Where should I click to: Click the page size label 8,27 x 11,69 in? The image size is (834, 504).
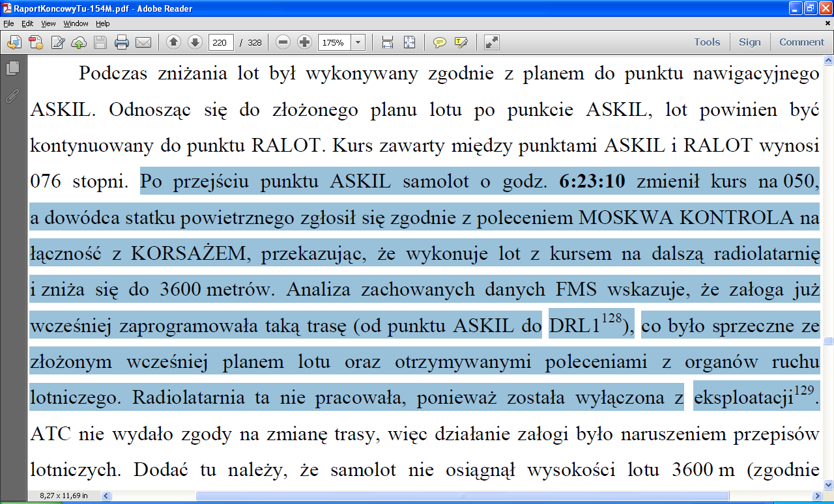[63, 496]
